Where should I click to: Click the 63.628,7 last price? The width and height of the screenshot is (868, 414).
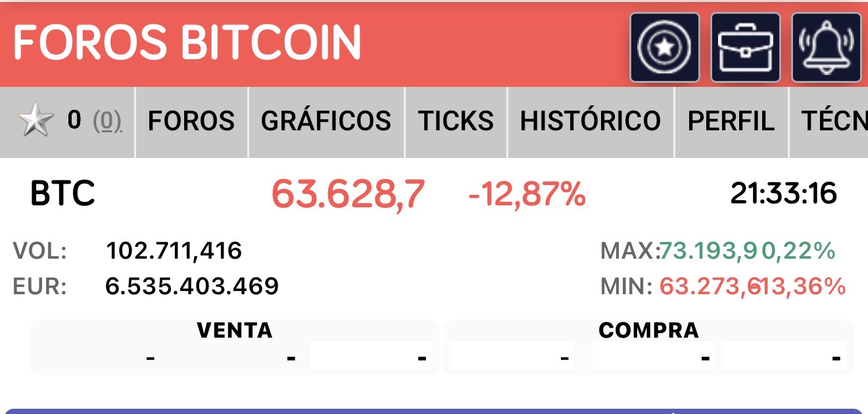(348, 195)
